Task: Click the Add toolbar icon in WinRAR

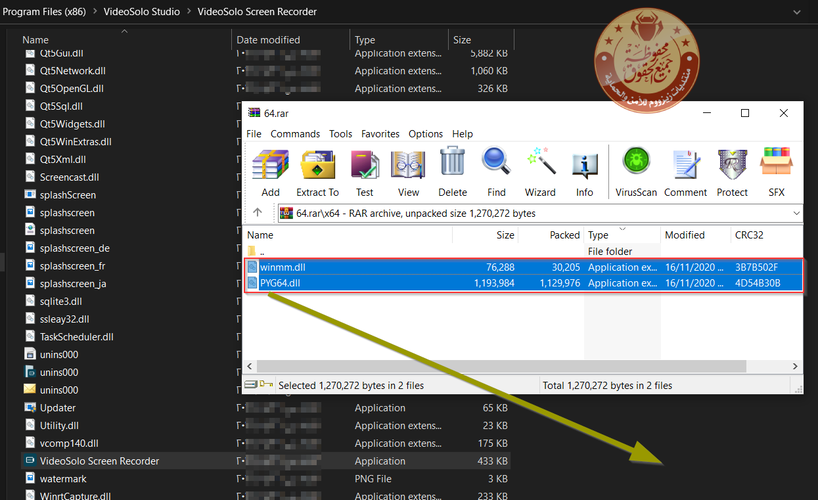Action: pyautogui.click(x=270, y=164)
